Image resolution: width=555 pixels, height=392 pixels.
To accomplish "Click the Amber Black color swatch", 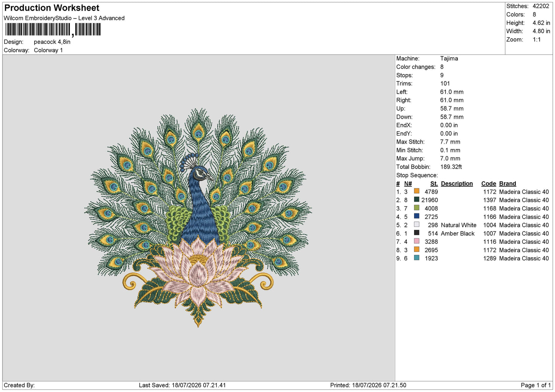I will (417, 233).
